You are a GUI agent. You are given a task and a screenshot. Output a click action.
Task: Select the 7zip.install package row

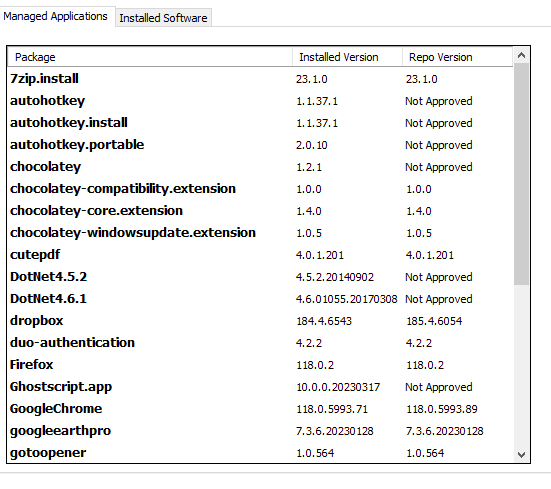point(260,79)
